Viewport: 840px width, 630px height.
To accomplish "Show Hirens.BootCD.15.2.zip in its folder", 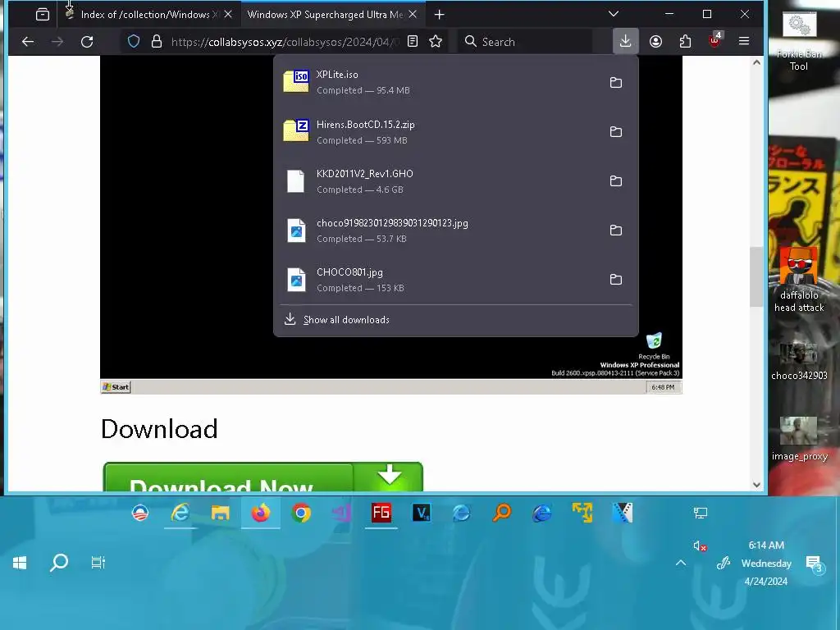I will (x=616, y=132).
